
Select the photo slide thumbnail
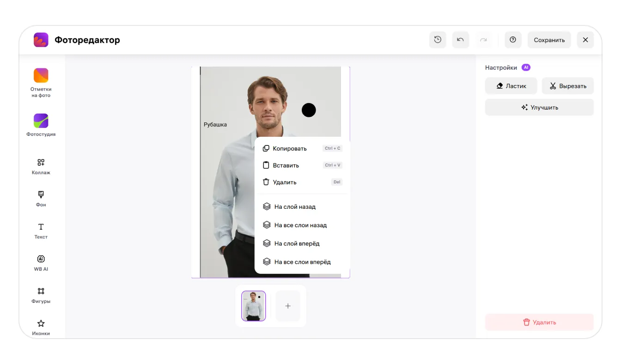point(254,306)
